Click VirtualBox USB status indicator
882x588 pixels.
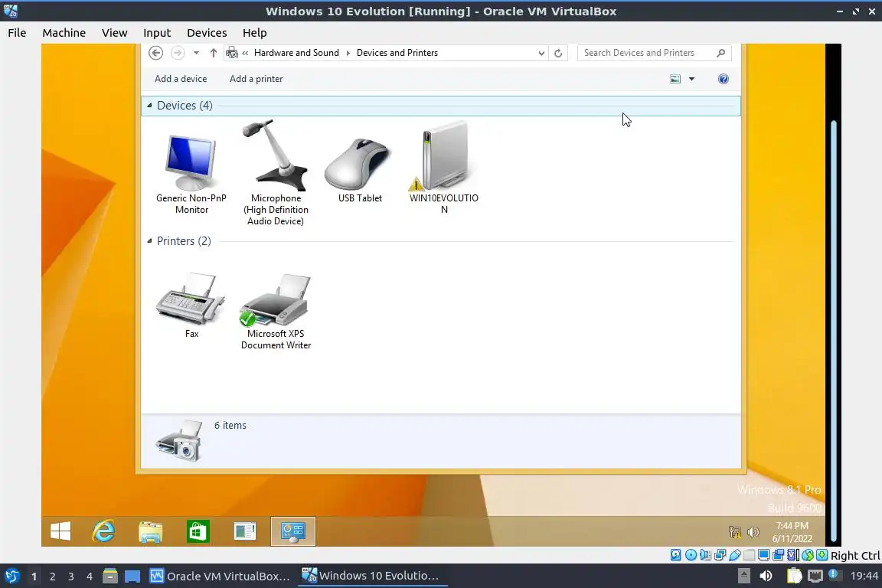[735, 555]
